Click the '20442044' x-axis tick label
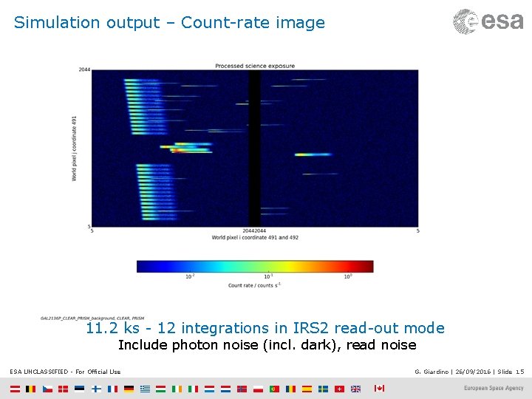Screen dimensions: 532x399 (254, 231)
